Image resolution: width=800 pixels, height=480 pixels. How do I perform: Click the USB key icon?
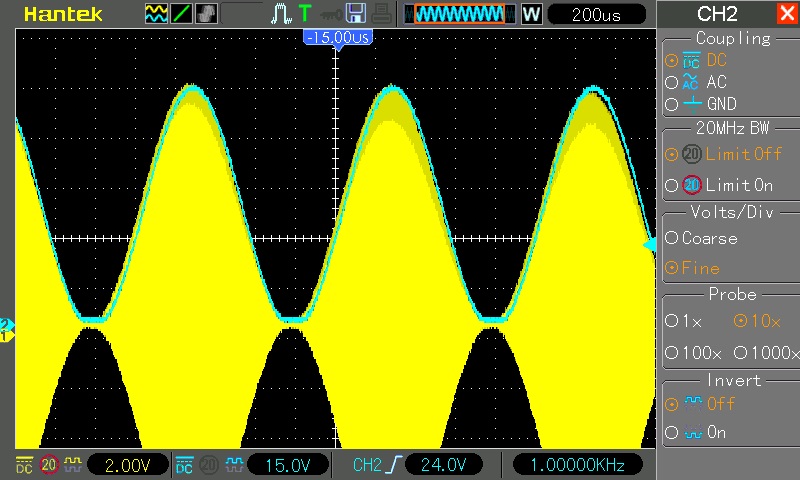pyautogui.click(x=329, y=14)
